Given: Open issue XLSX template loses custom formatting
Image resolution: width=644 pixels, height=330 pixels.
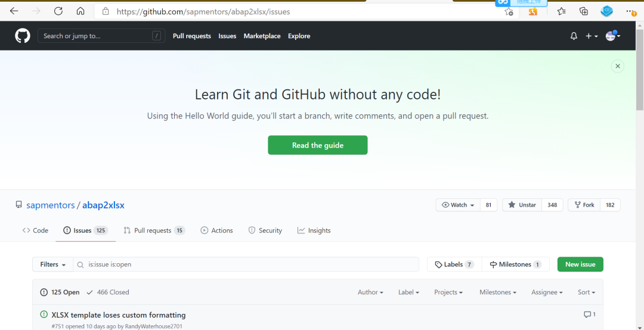Looking at the screenshot, I should click(x=119, y=315).
